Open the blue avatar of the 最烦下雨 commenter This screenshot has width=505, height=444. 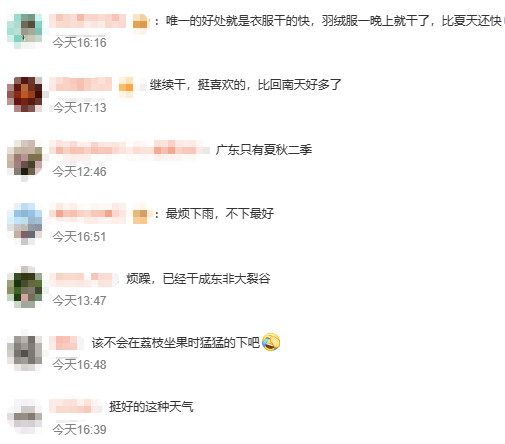tap(25, 223)
